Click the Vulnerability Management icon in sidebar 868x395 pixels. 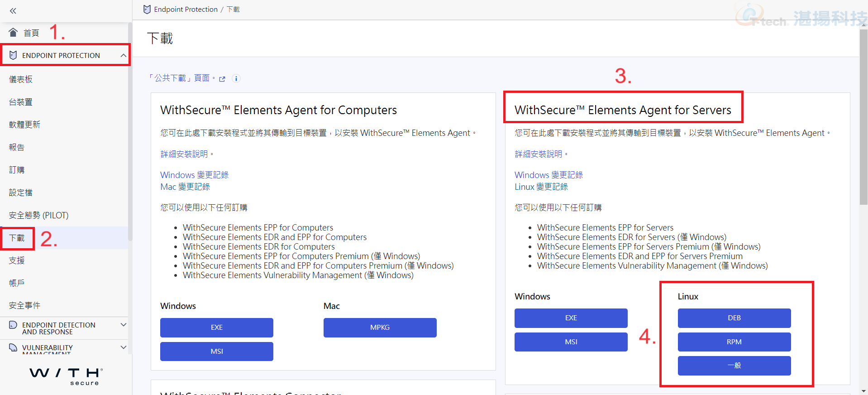pyautogui.click(x=13, y=347)
